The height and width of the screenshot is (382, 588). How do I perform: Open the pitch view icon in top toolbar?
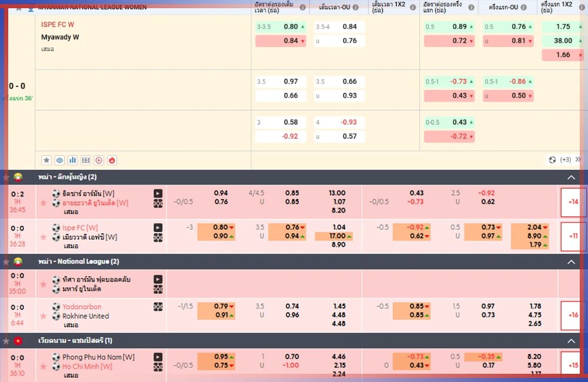pyautogui.click(x=86, y=160)
